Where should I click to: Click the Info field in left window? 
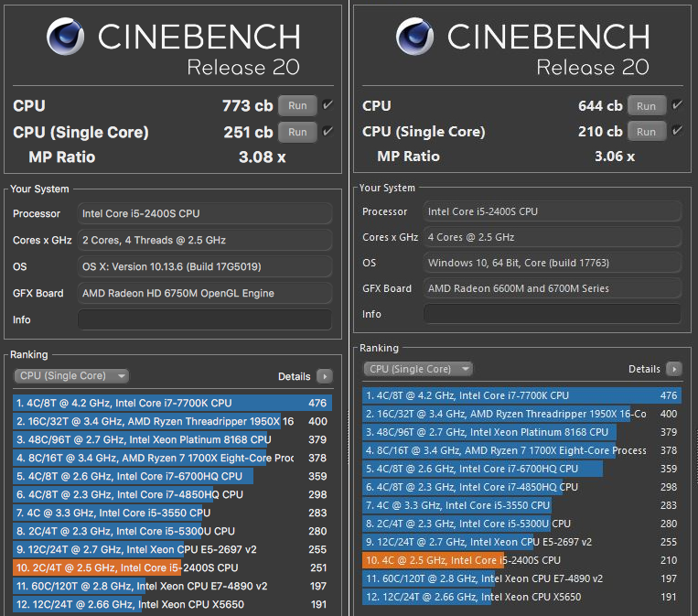205,319
